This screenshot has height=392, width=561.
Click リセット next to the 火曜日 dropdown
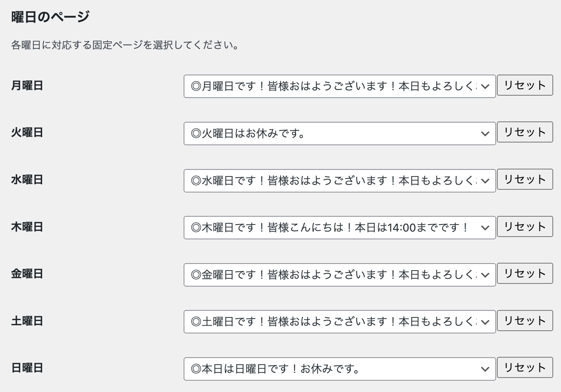click(x=525, y=132)
